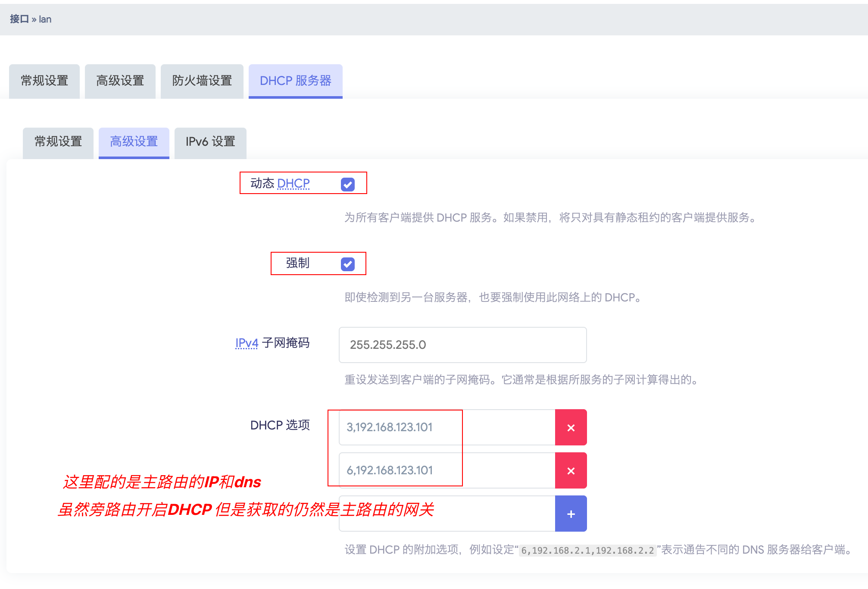Screen dimensions: 868x589
Task: Focus the IPv4 子网掩码 input field
Action: [463, 345]
